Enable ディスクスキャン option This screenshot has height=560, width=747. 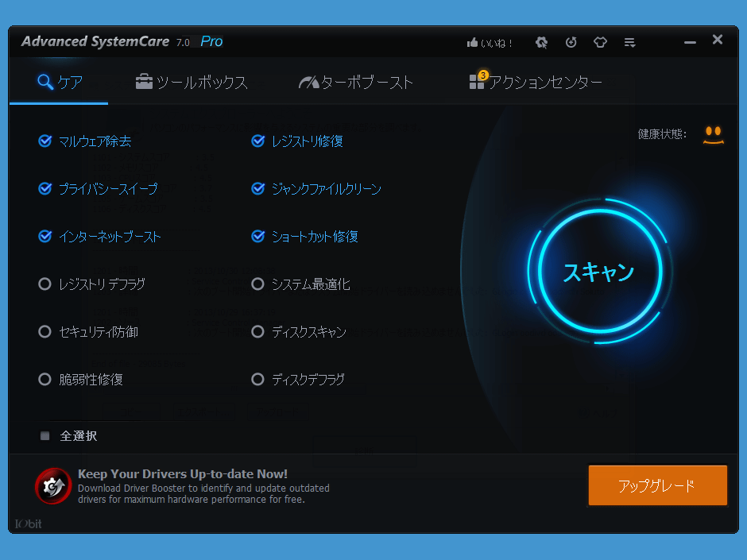tap(257, 332)
